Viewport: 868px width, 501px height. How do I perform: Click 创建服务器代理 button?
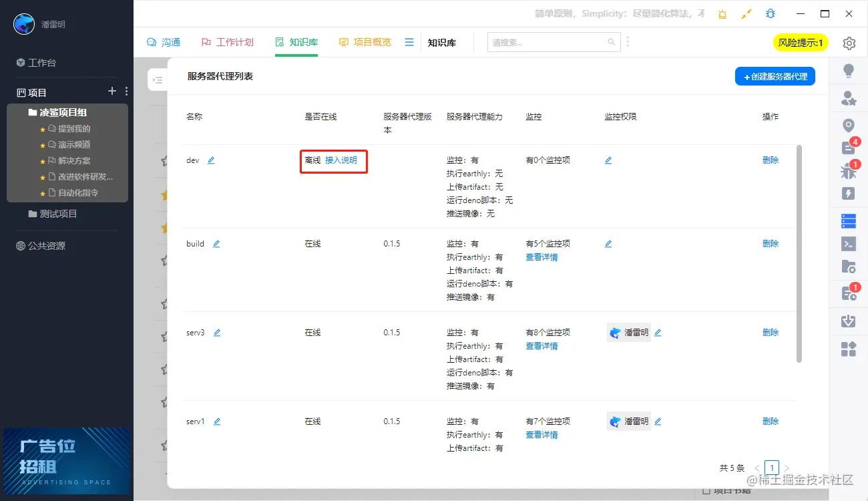pos(775,76)
